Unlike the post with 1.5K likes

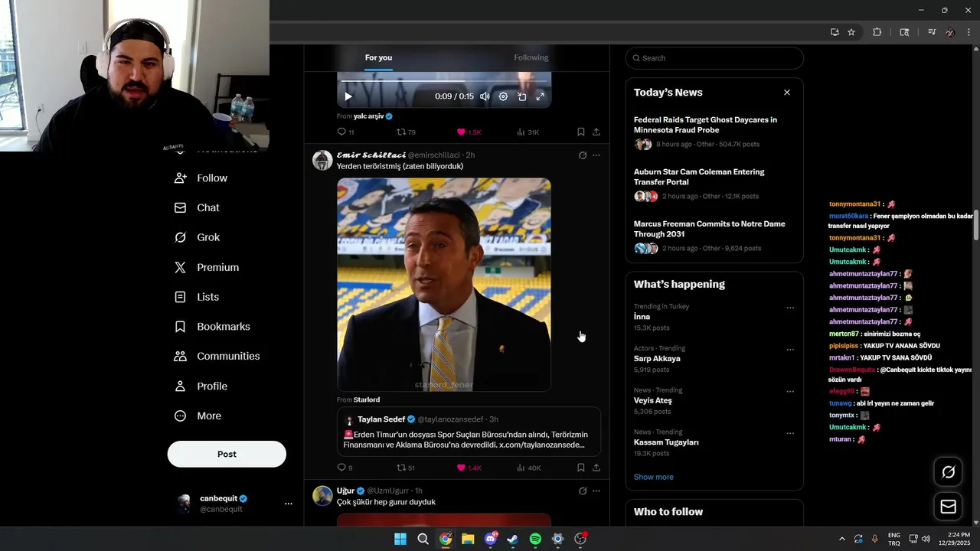click(x=469, y=132)
